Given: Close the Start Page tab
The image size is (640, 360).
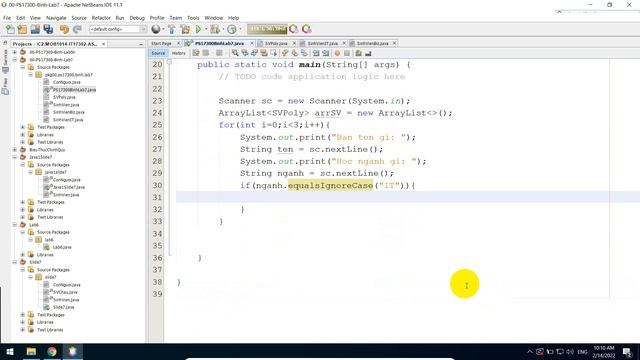Looking at the screenshot, I should tap(178, 43).
